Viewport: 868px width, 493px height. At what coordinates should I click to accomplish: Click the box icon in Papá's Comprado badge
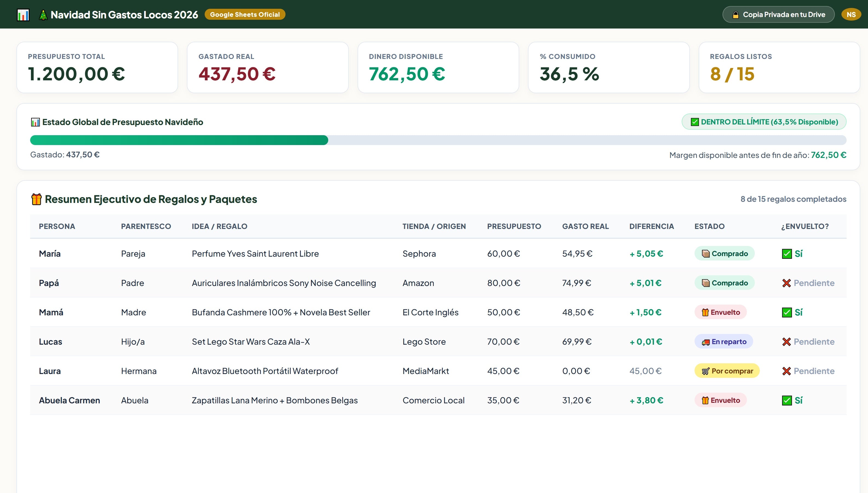pos(706,283)
